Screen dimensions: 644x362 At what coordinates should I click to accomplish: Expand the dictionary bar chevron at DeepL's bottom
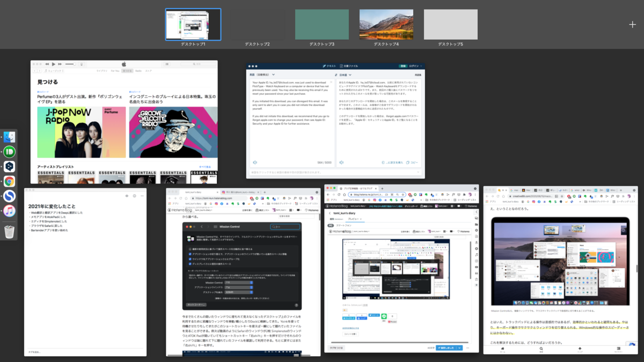[418, 172]
